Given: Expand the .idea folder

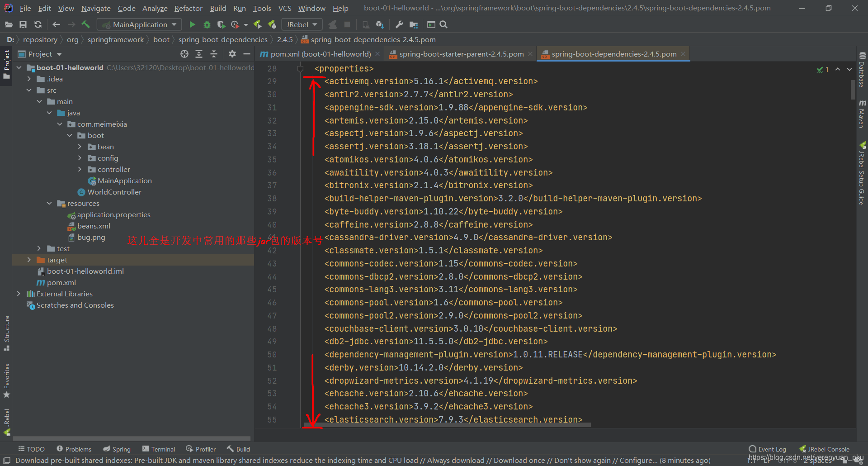Looking at the screenshot, I should pos(29,79).
